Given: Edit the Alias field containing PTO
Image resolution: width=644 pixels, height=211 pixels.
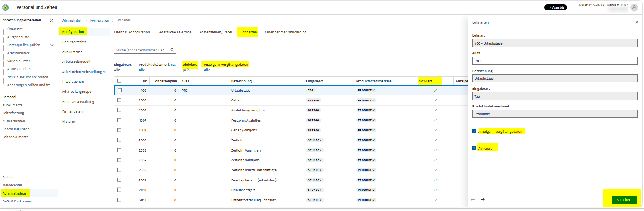Looking at the screenshot, I should tap(555, 61).
